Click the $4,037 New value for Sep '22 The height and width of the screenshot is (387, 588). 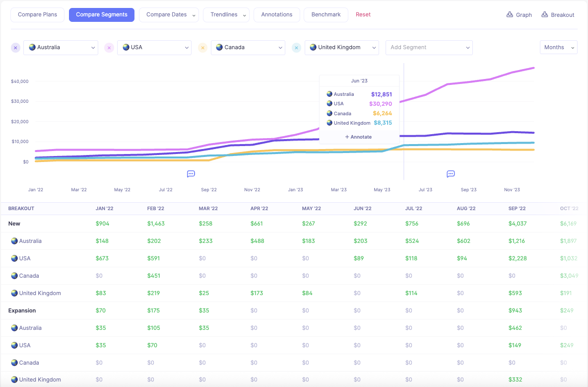coord(518,224)
